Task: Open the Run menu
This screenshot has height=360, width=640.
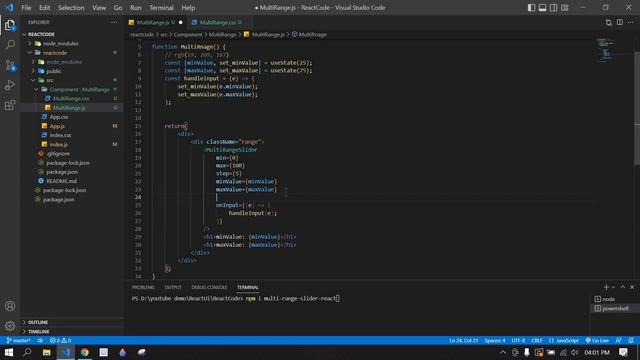Action: click(x=136, y=8)
